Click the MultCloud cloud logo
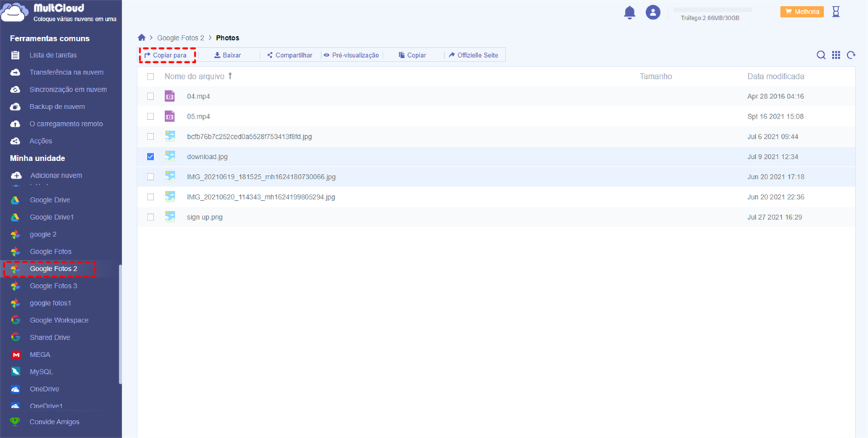 [x=15, y=13]
